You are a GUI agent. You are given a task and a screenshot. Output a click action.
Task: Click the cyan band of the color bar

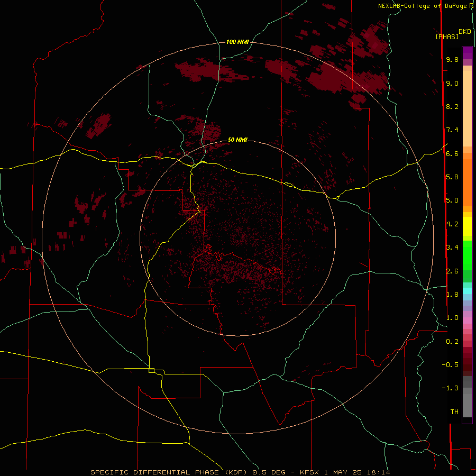pos(467,291)
